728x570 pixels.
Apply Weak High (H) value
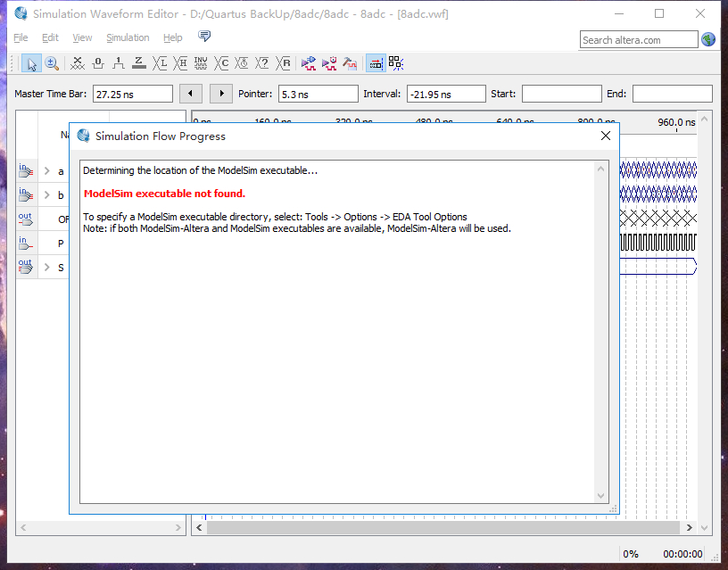[180, 63]
